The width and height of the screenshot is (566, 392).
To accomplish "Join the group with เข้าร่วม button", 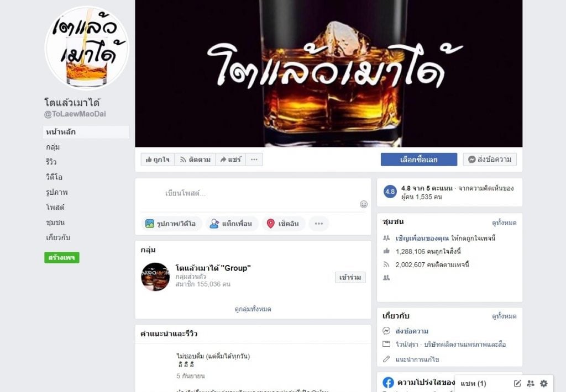I will [350, 277].
